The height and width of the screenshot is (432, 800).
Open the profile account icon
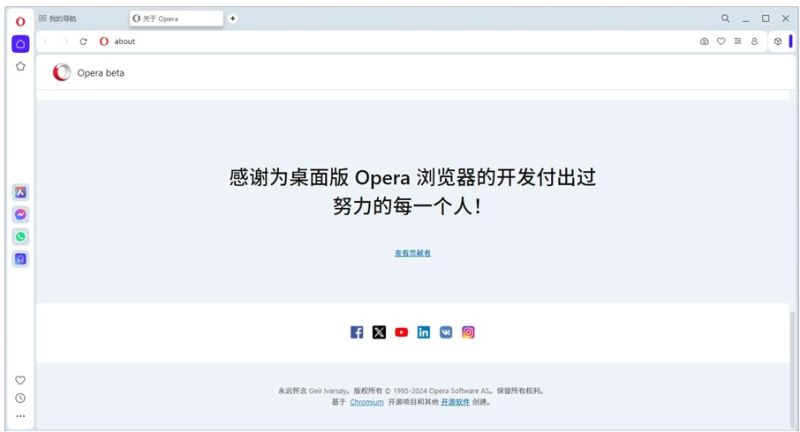(x=754, y=41)
